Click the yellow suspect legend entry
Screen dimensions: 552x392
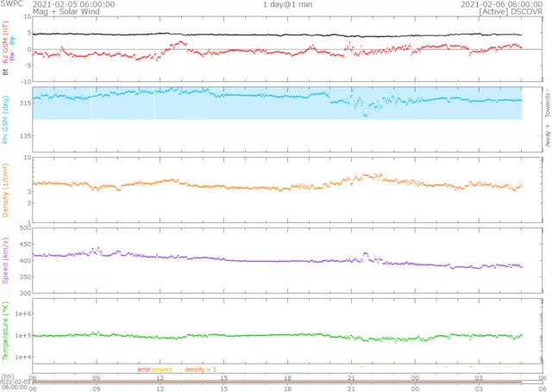coord(162,370)
